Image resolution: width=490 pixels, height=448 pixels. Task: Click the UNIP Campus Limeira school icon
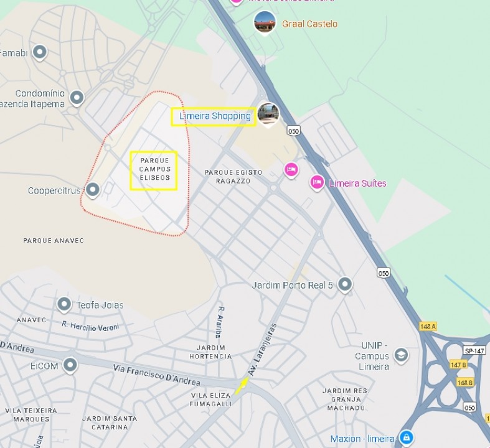[401, 355]
